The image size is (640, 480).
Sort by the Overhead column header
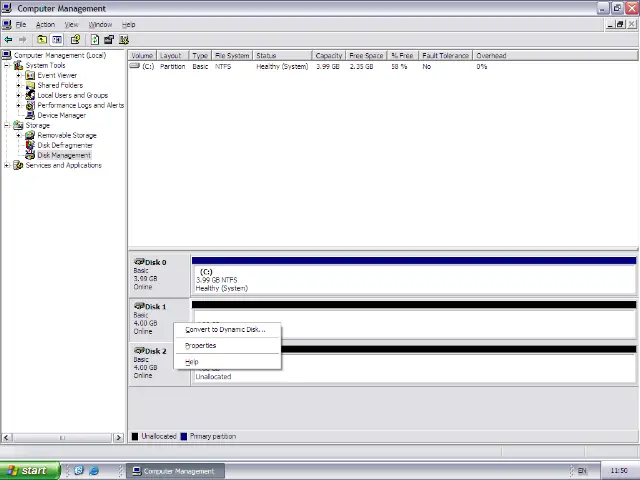point(555,56)
